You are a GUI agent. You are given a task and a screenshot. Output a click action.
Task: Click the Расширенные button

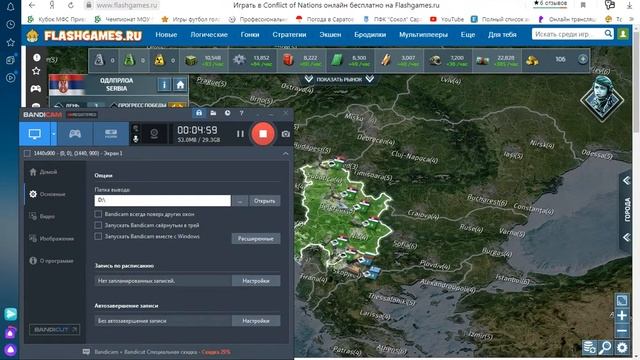256,238
